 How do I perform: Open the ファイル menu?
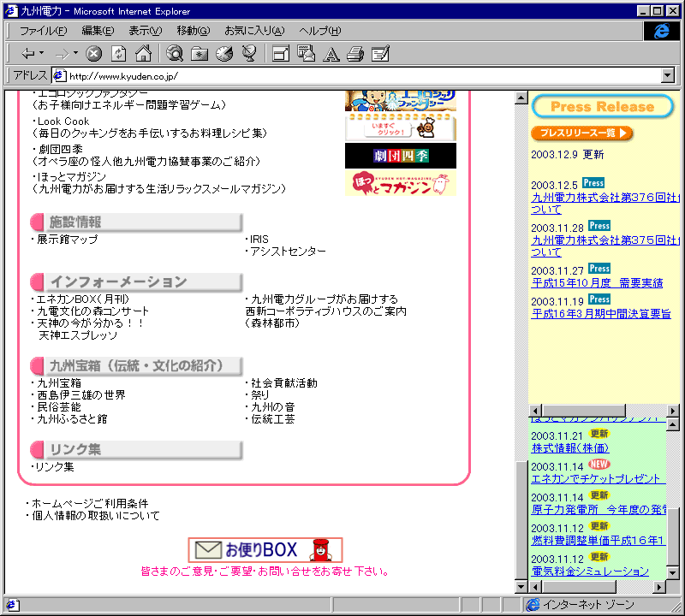coord(44,31)
